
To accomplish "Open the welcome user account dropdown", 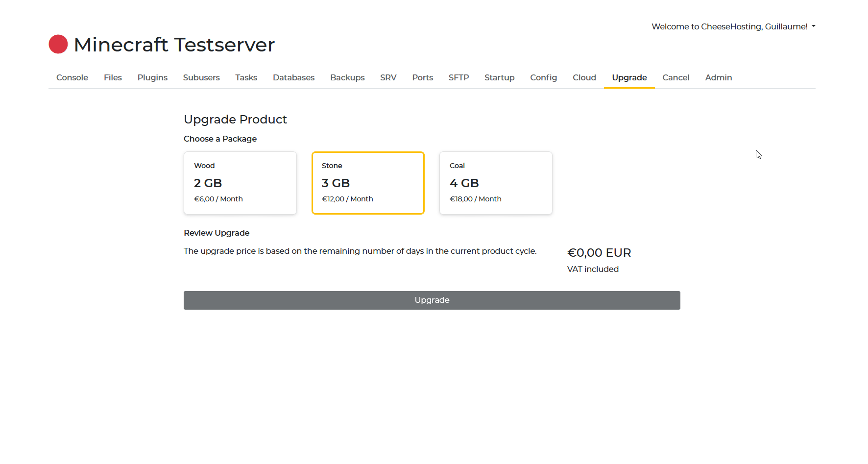I will [733, 26].
